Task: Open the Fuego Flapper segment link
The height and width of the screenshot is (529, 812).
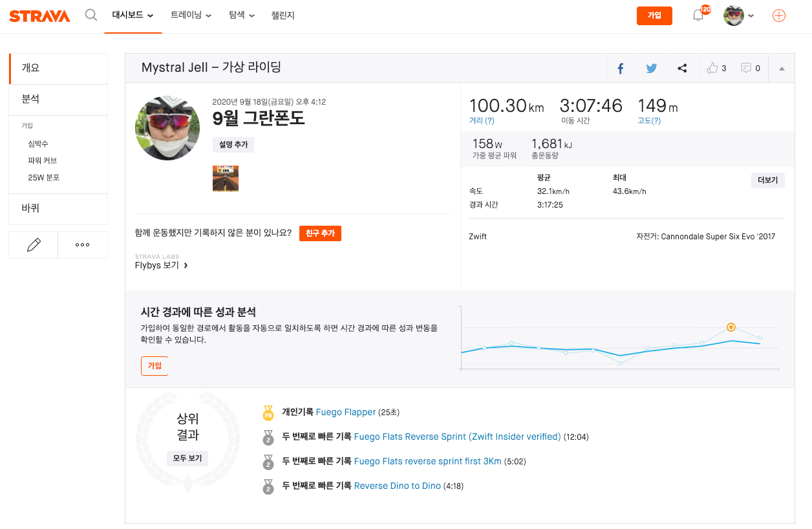Action: [346, 412]
